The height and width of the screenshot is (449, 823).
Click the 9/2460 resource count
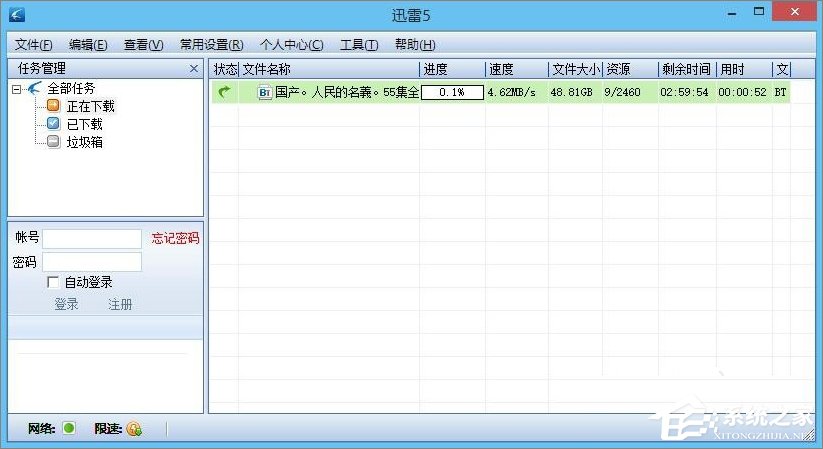pos(622,92)
